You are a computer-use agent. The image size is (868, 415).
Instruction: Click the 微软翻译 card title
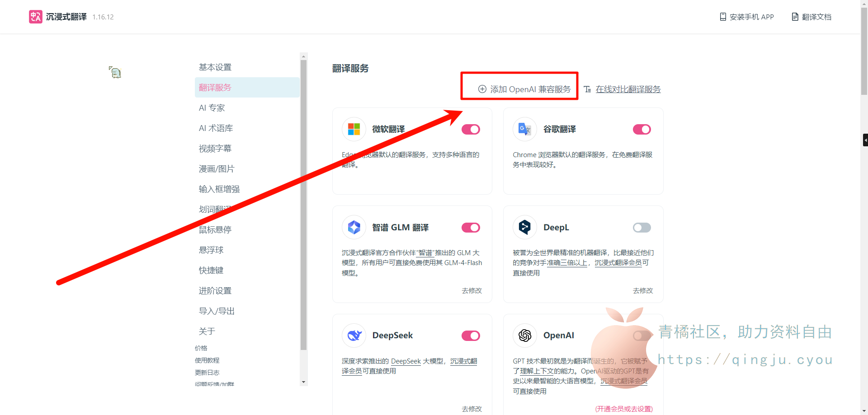[x=388, y=129]
